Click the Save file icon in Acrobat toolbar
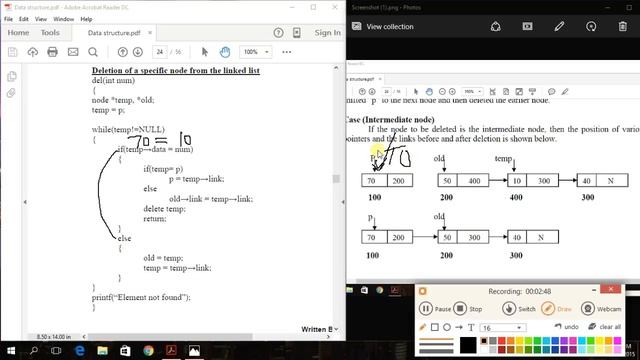 (x=13, y=52)
